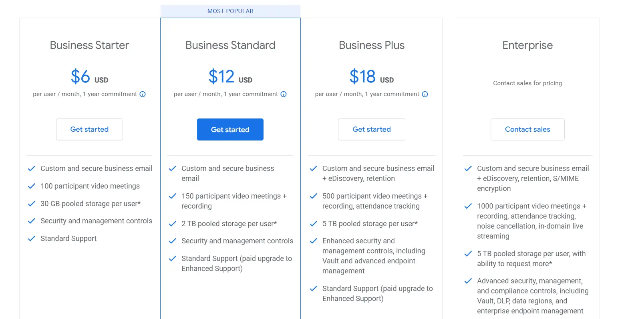The width and height of the screenshot is (644, 319).
Task: Open the info tooltip beside Business Plus pricing
Action: (425, 94)
